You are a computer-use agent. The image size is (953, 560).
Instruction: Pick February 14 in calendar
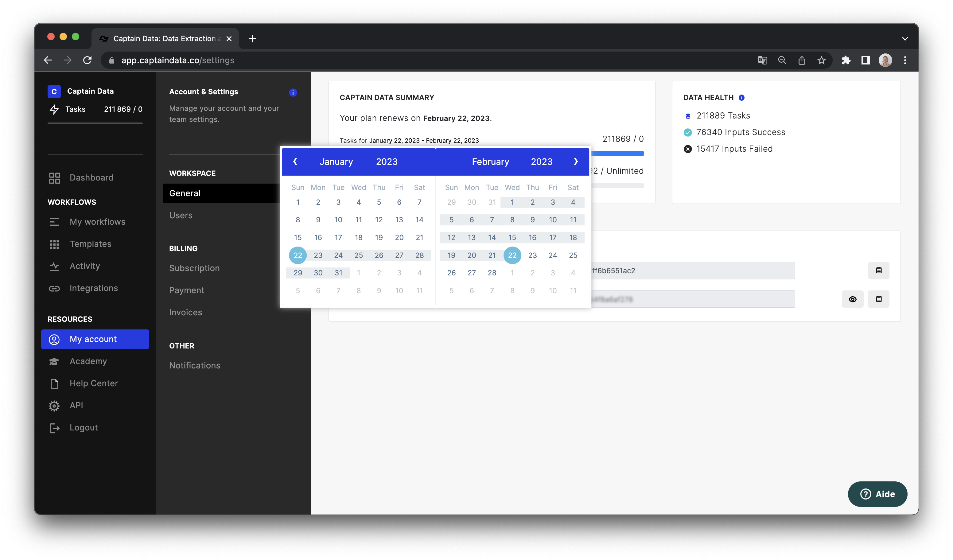click(492, 237)
